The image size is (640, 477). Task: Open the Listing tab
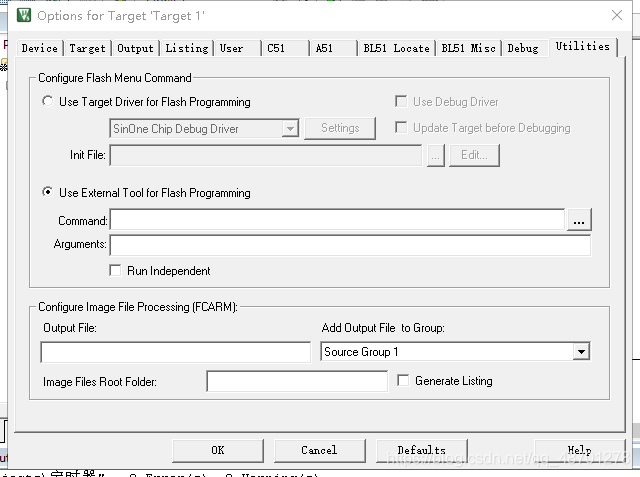point(187,48)
